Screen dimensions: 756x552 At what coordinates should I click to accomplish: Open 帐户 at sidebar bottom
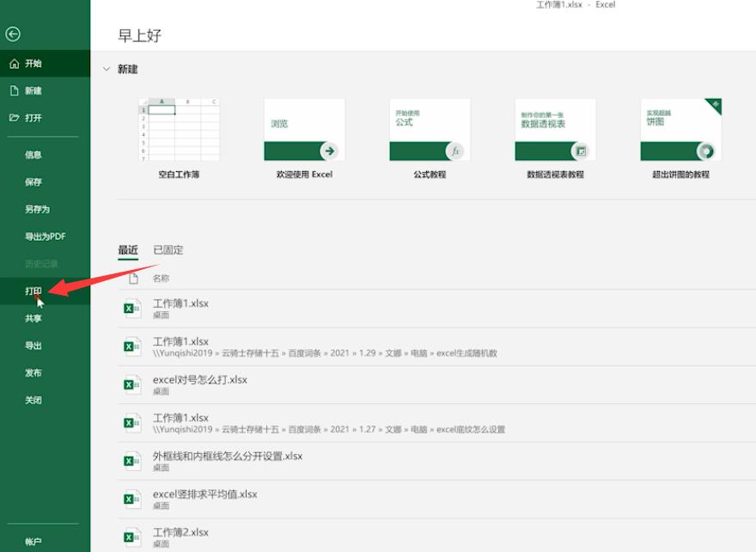(45, 542)
